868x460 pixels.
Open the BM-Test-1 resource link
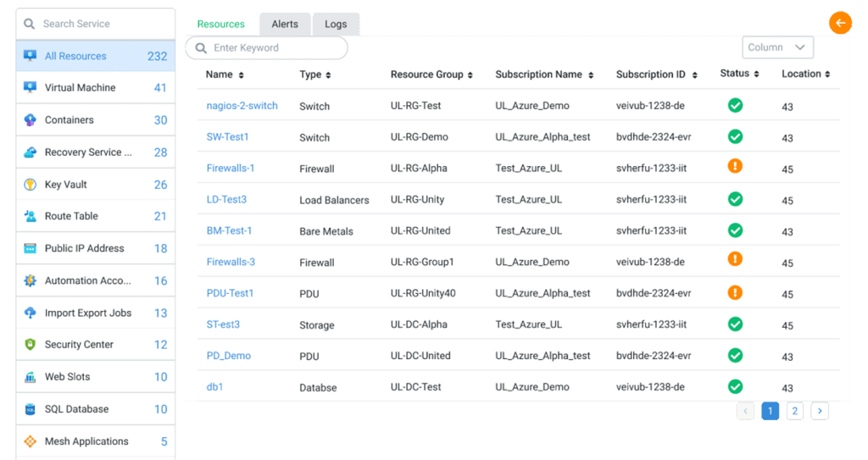click(229, 230)
